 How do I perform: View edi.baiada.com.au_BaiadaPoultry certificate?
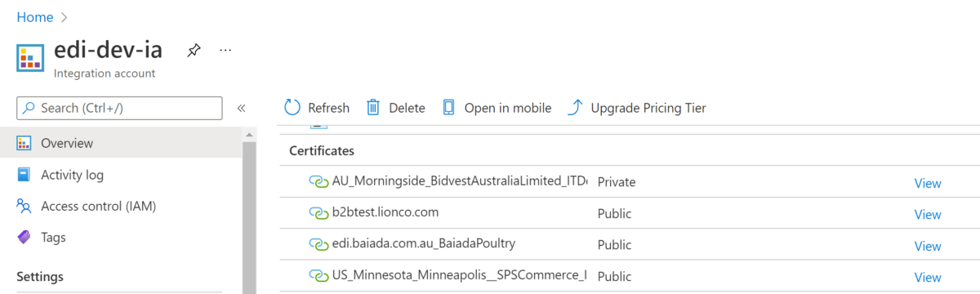[x=928, y=246]
